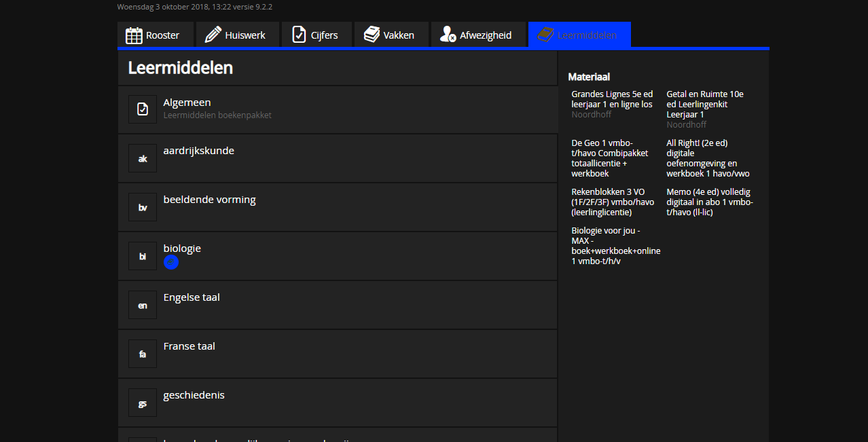Click the Leermiddelen page heading
The width and height of the screenshot is (868, 442).
coord(181,68)
